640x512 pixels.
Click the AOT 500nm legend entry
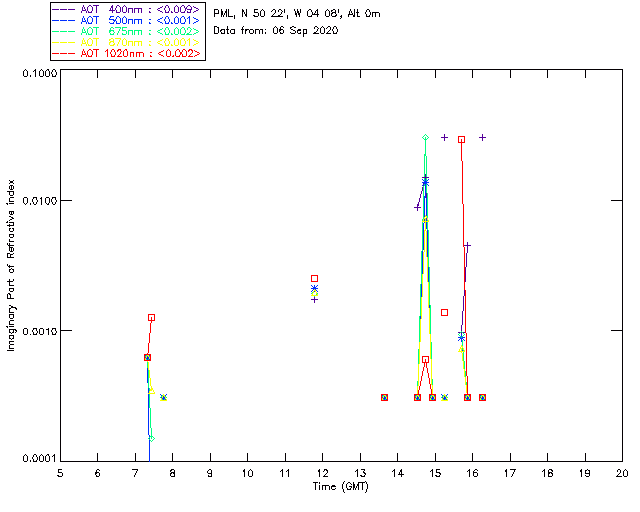click(x=127, y=20)
